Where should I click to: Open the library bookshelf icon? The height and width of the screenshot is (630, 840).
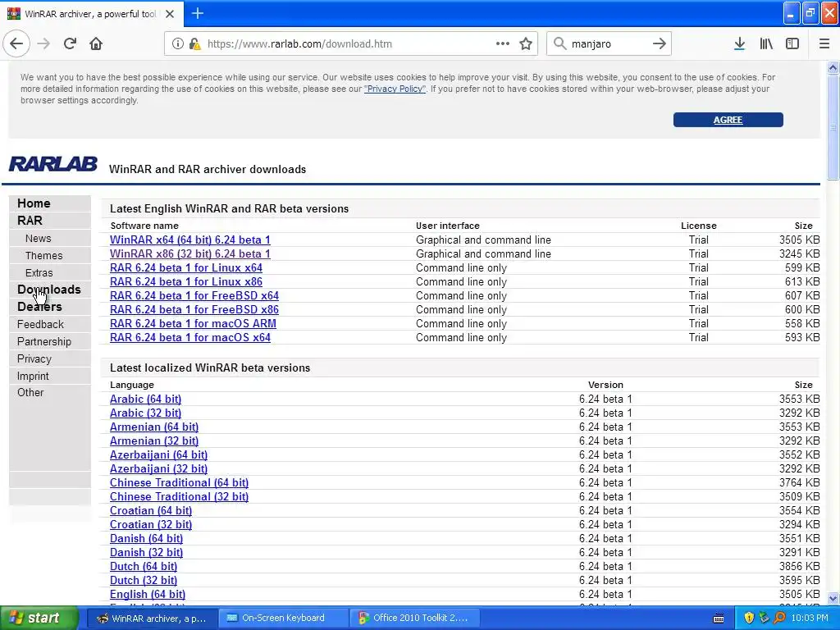766,44
